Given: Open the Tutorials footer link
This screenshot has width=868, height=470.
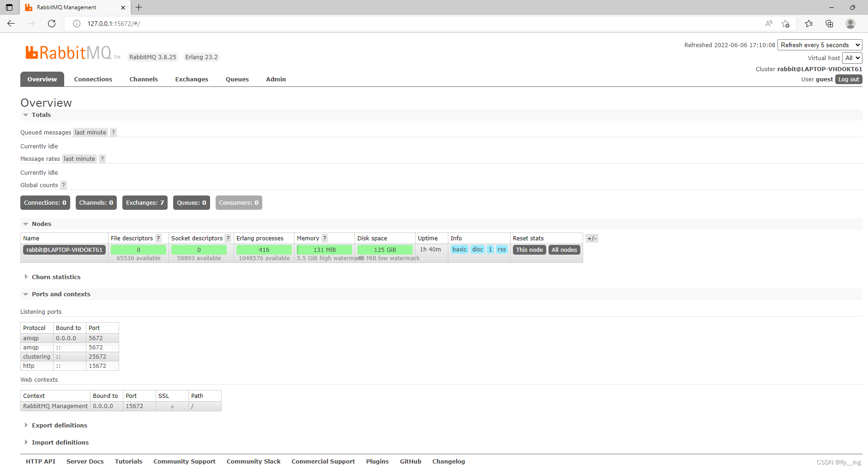Looking at the screenshot, I should (128, 462).
